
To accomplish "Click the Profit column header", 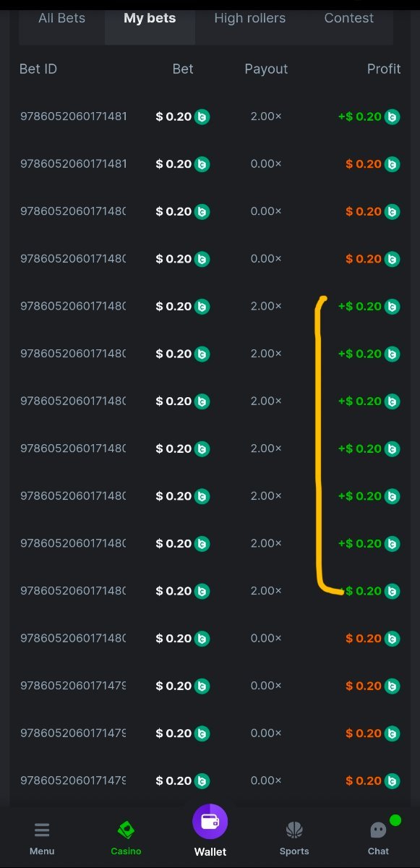I will (384, 69).
